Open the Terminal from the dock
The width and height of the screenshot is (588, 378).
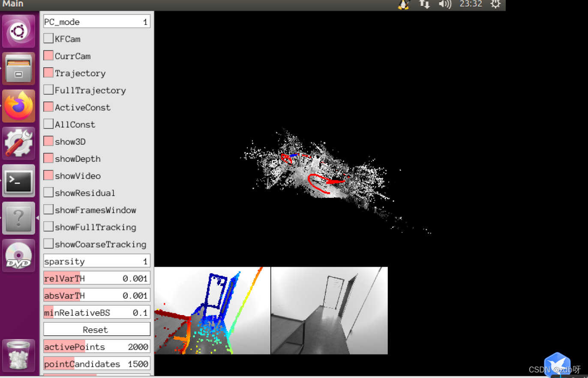pyautogui.click(x=18, y=181)
